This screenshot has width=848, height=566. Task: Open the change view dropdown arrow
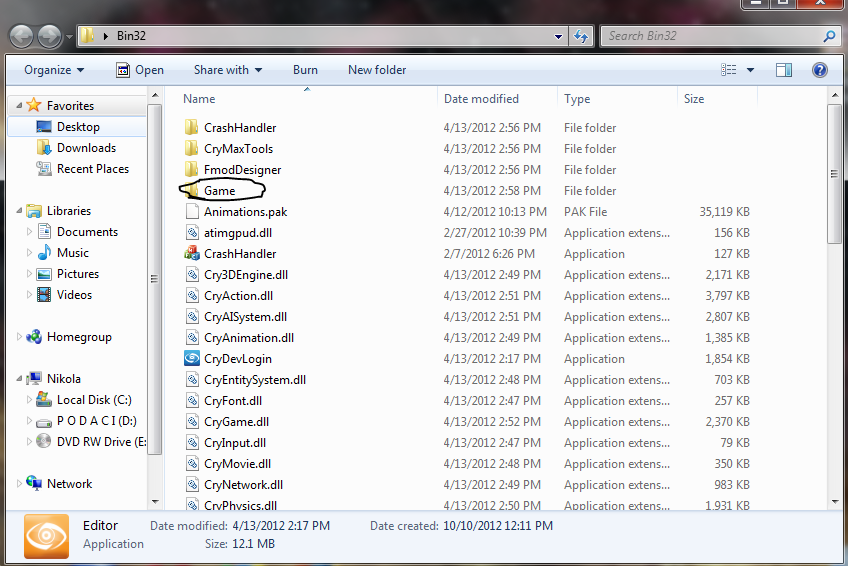[x=750, y=70]
